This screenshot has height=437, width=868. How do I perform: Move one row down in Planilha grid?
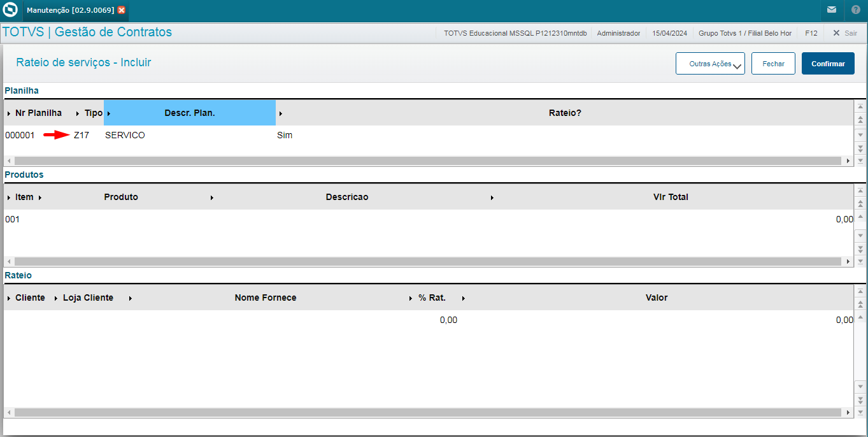[x=860, y=134]
